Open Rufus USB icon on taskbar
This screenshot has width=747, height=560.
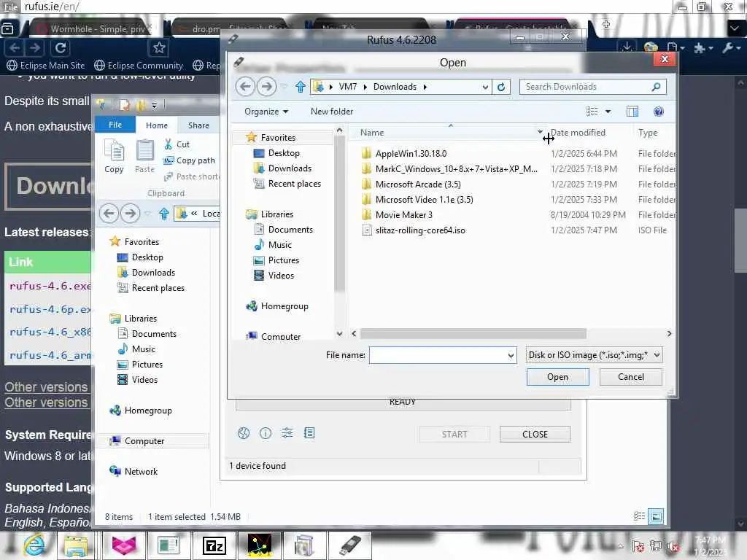[x=349, y=545]
